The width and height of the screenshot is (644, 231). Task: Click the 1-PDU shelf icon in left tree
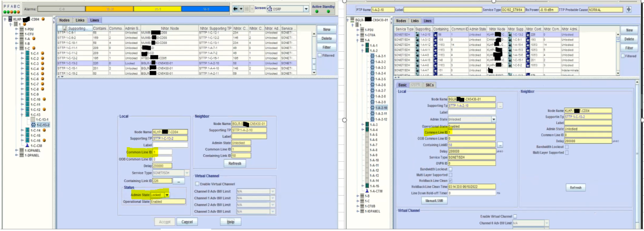click(x=22, y=29)
